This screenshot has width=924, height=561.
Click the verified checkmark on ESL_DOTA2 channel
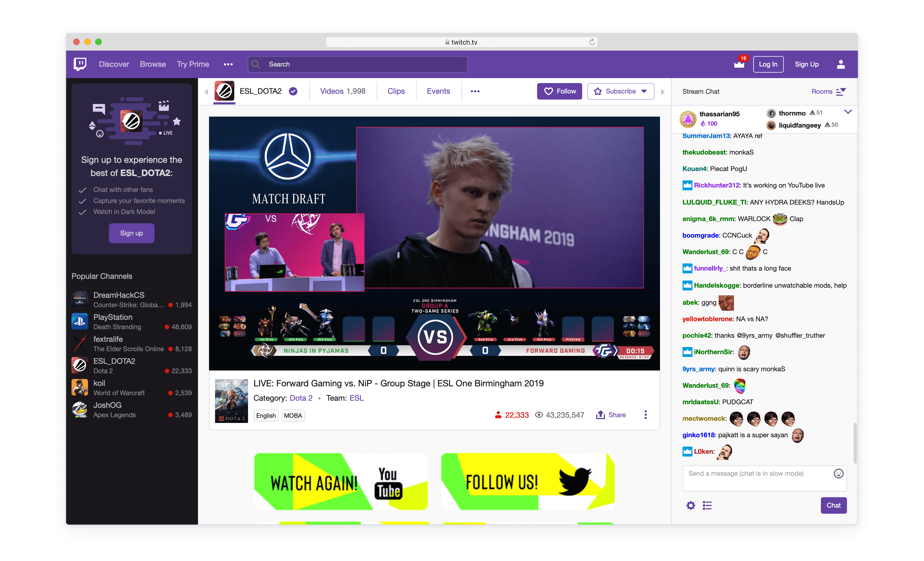click(294, 91)
